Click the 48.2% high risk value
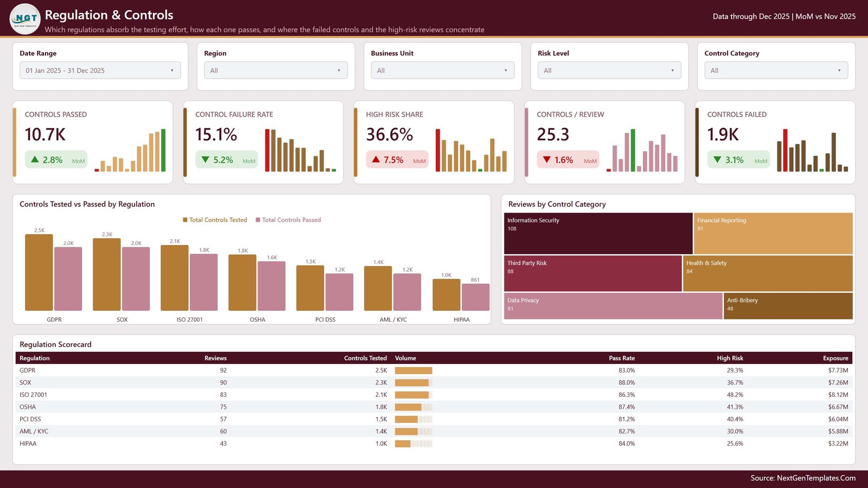 735,395
